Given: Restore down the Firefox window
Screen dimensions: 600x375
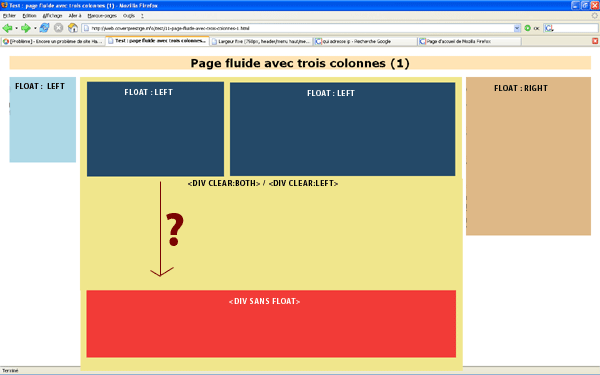Looking at the screenshot, I should (x=585, y=5).
